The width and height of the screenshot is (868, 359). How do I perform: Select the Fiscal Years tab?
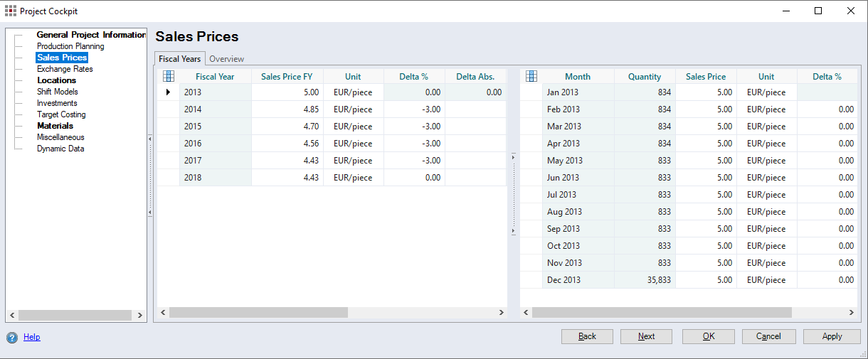pyautogui.click(x=180, y=59)
